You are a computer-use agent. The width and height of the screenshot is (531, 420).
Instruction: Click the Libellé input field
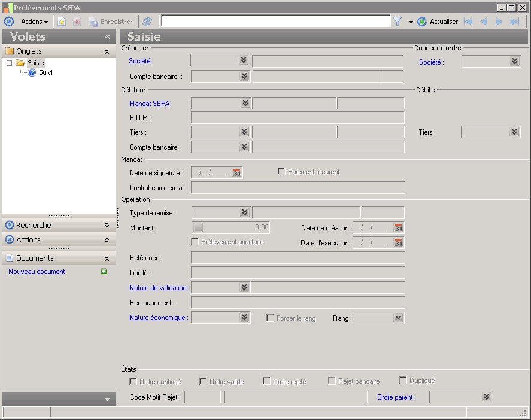pyautogui.click(x=298, y=272)
